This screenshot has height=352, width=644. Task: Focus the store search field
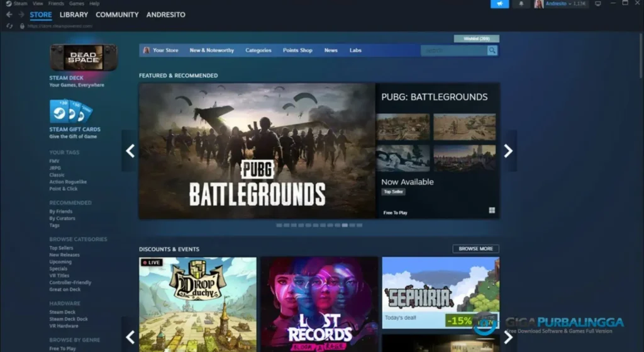[x=454, y=50]
